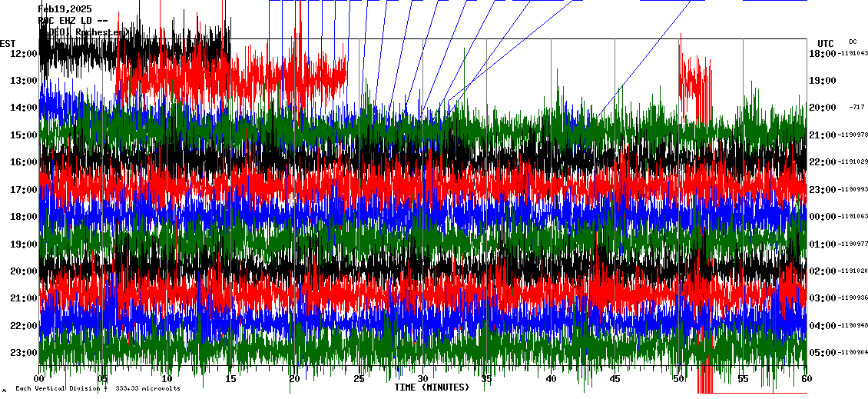The height and width of the screenshot is (399, 868).
Task: Click the TIME (MINUTES) axis title
Action: pos(432,387)
